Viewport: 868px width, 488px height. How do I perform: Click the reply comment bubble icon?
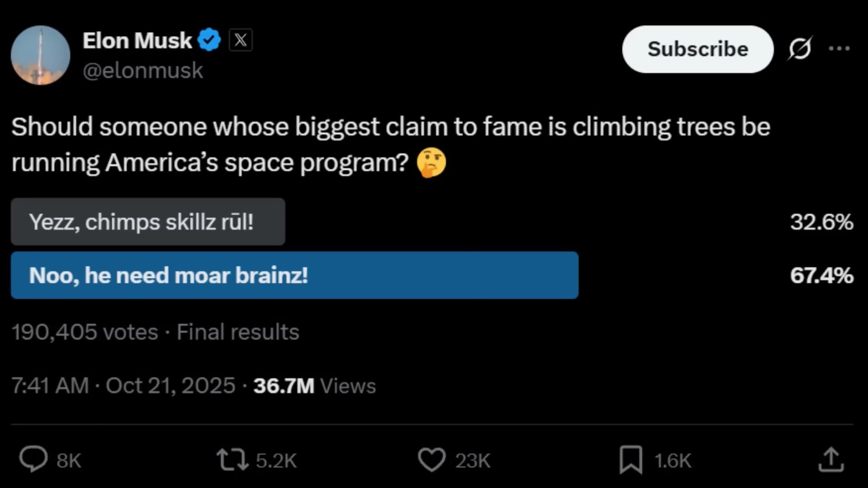33,459
